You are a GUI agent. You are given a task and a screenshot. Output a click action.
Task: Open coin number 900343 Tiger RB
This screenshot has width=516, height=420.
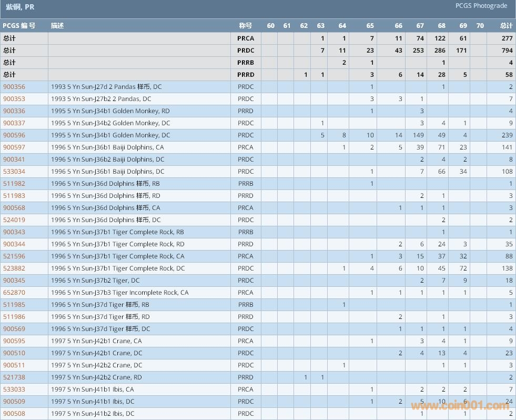click(14, 232)
